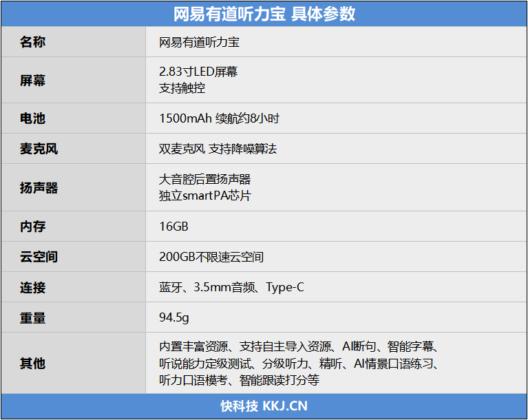Click the value 1500mAh 续航约8小时

pos(219,118)
